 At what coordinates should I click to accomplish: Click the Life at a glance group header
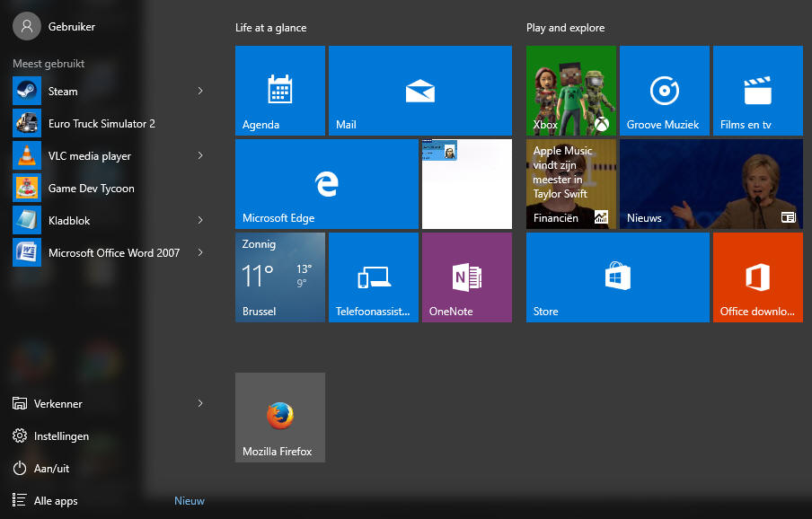pos(271,28)
